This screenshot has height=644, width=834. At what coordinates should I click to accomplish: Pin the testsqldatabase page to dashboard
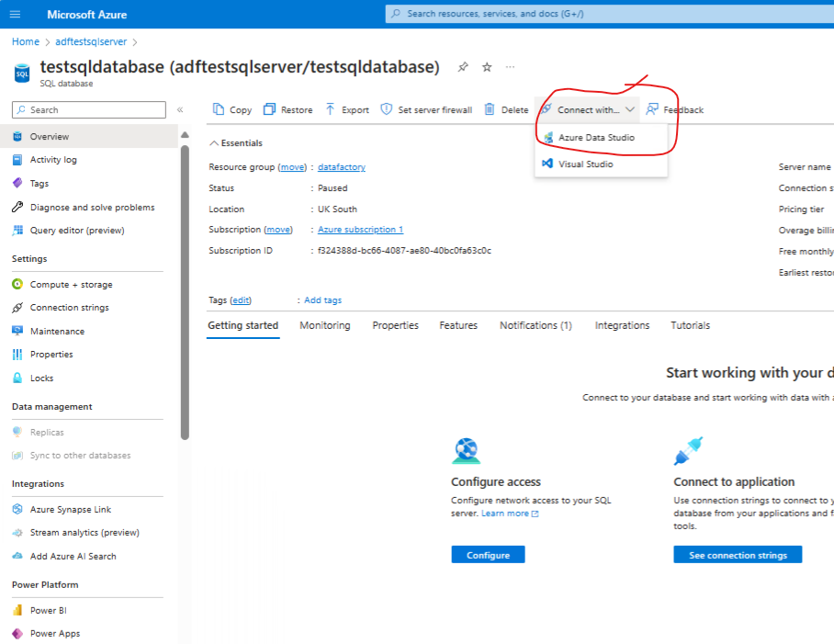tap(463, 67)
